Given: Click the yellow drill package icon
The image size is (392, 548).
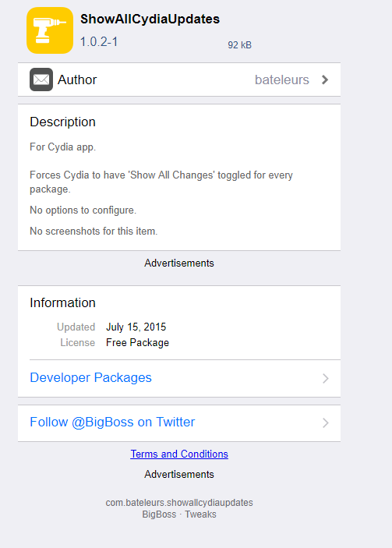Looking at the screenshot, I should tap(50, 30).
